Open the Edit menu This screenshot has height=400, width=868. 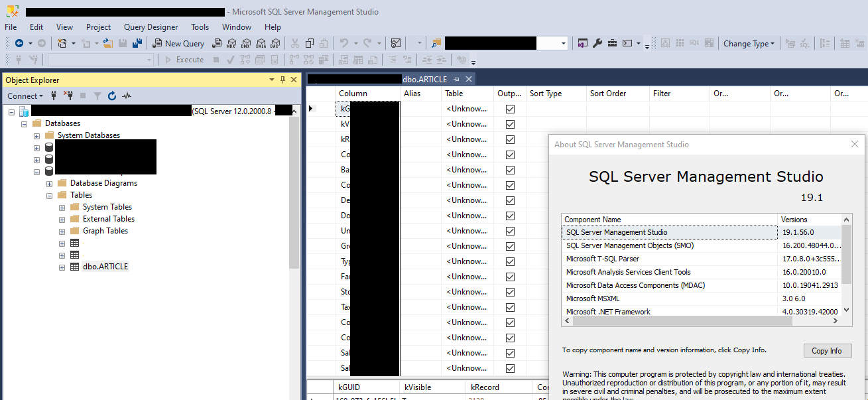(36, 27)
